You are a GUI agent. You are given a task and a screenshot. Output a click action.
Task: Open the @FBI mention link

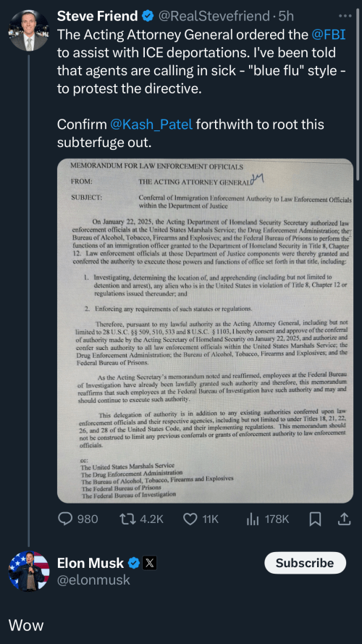tap(329, 35)
